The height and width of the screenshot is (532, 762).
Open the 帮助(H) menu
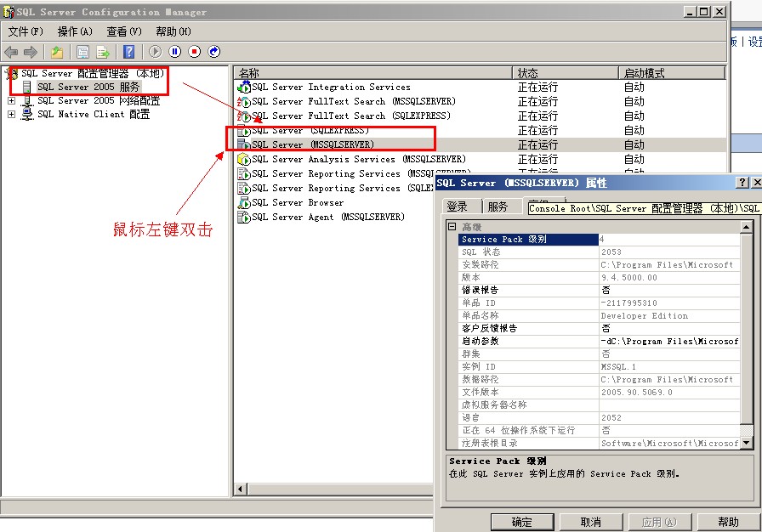click(x=173, y=31)
